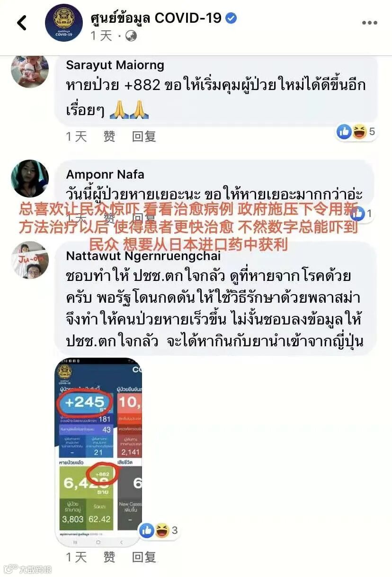Reply to Sarayut Maiorng's comment via 回复

click(x=144, y=136)
